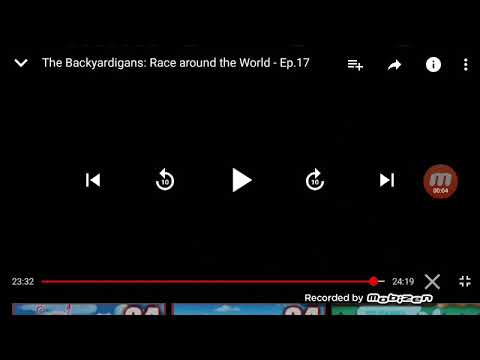Fast forward 10 seconds
The height and width of the screenshot is (360, 480).
[315, 180]
